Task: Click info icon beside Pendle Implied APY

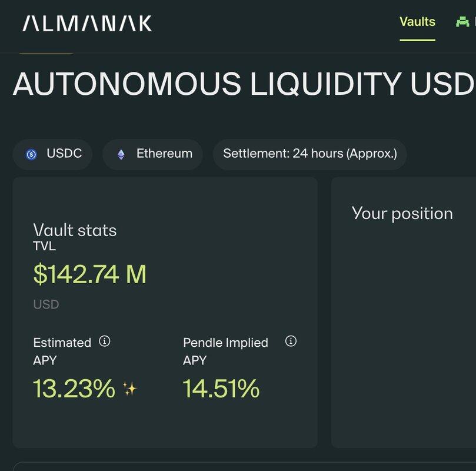Action: coord(291,341)
